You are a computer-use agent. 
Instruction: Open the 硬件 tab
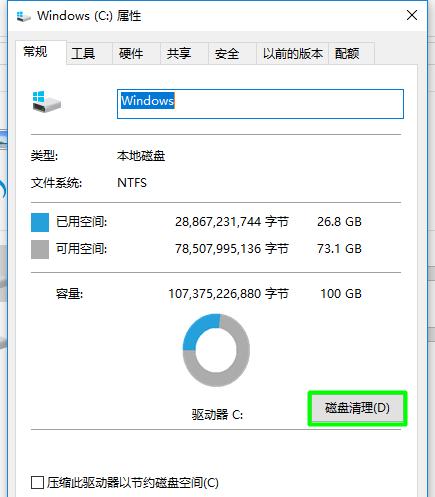pos(131,53)
